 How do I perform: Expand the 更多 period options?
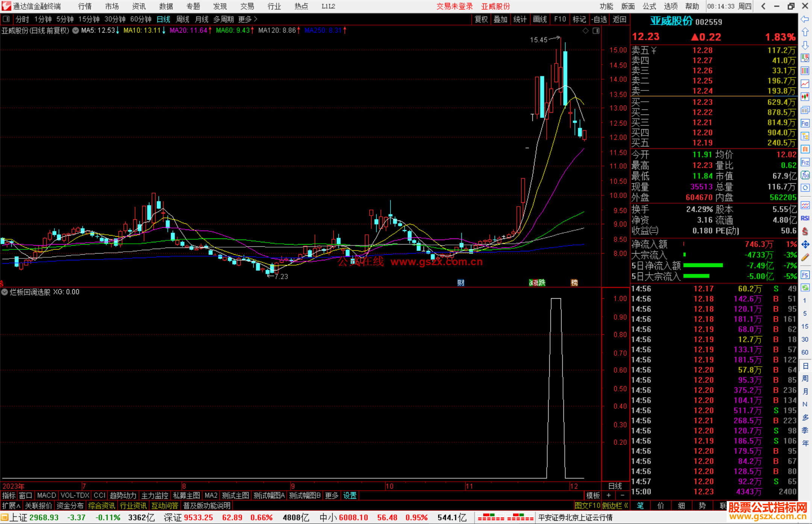[x=247, y=19]
